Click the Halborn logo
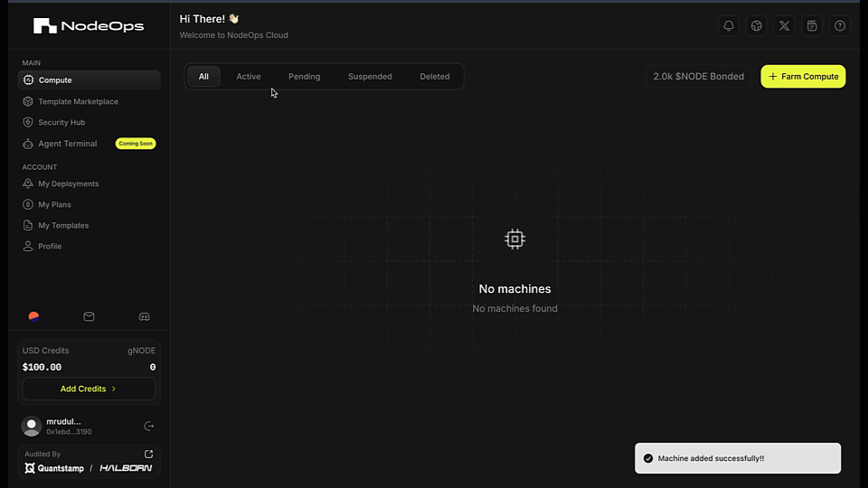The height and width of the screenshot is (488, 868). [x=126, y=468]
